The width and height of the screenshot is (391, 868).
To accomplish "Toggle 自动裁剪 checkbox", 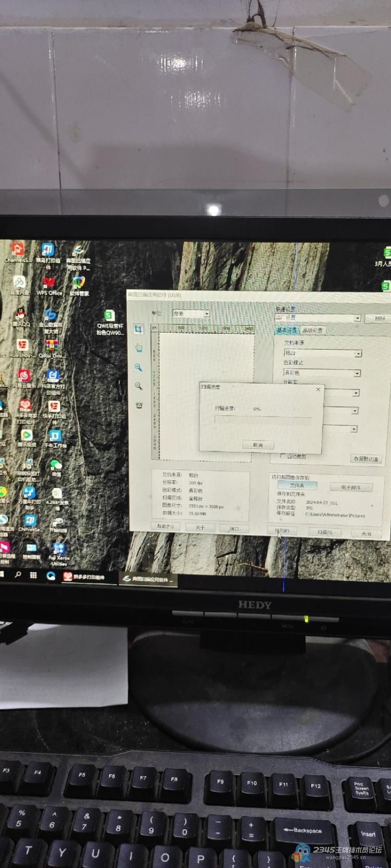I will click(283, 456).
